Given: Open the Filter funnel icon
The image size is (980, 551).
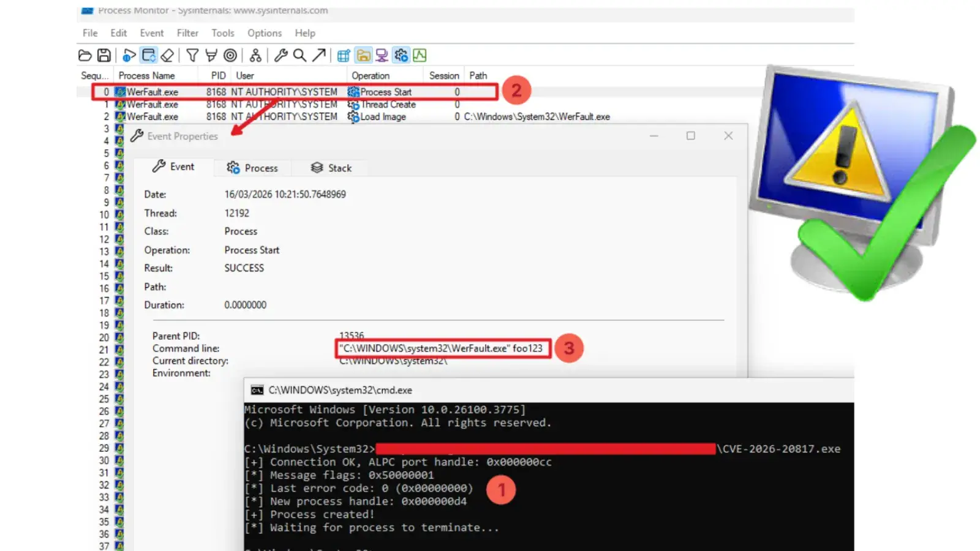Looking at the screenshot, I should (x=192, y=56).
